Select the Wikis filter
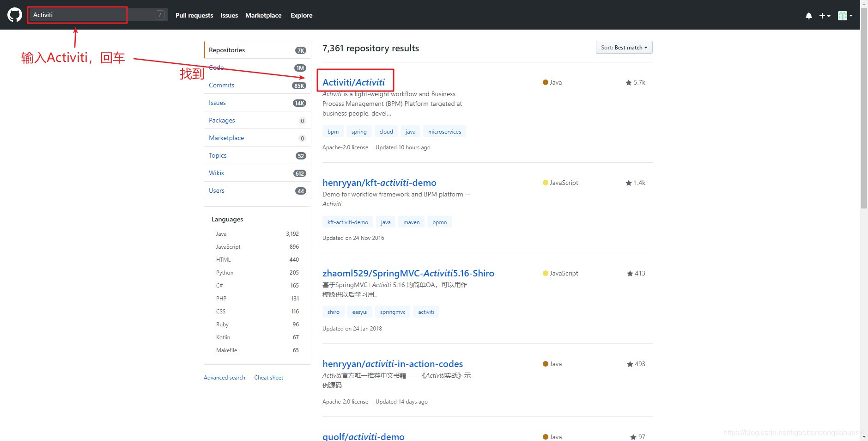 pyautogui.click(x=257, y=173)
